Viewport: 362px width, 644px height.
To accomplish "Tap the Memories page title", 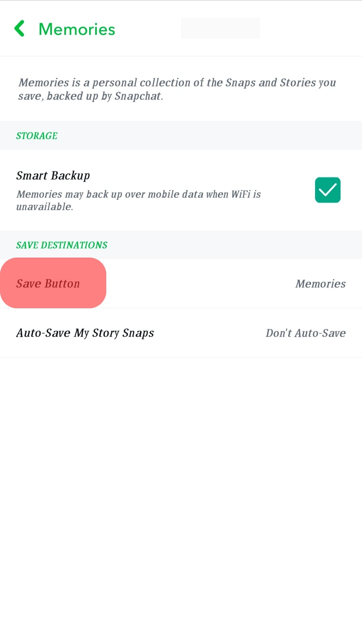I will pos(77,29).
